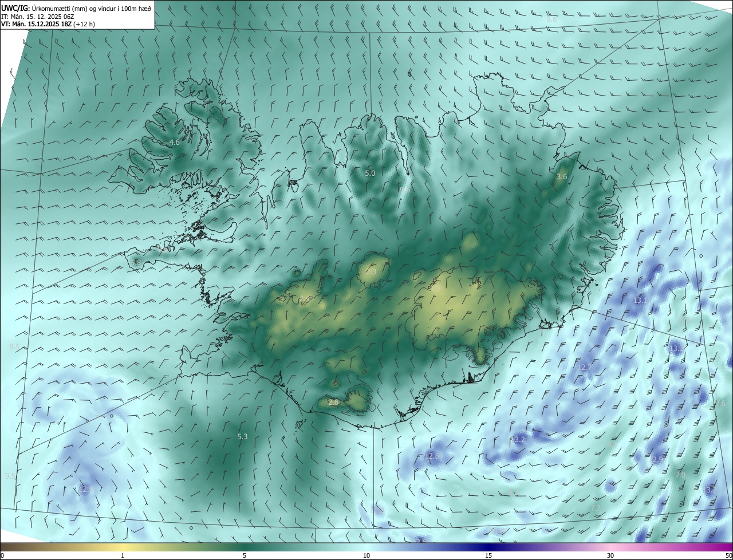733x560 pixels.
Task: Click the 12.8 value south of Iceland
Action: (x=432, y=456)
